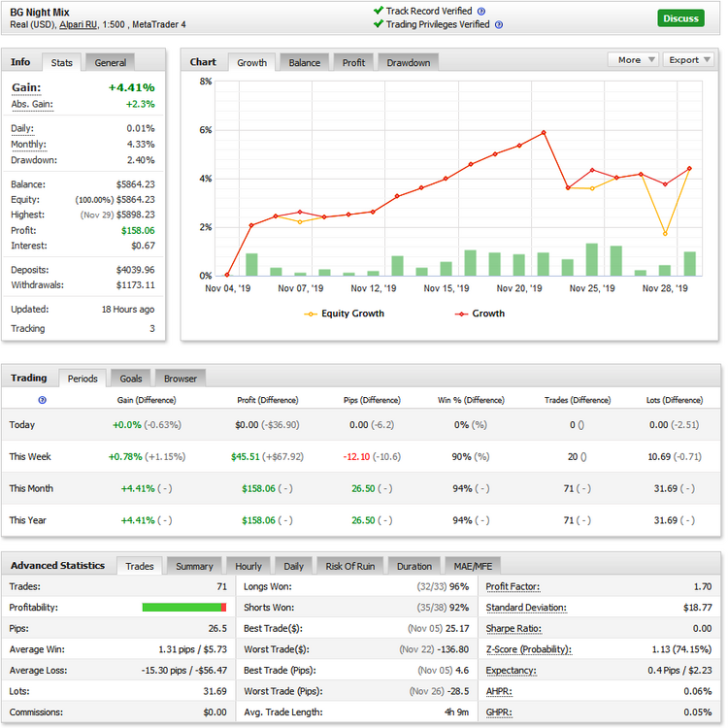Click the $5898.23 Highest balance value

135,215
